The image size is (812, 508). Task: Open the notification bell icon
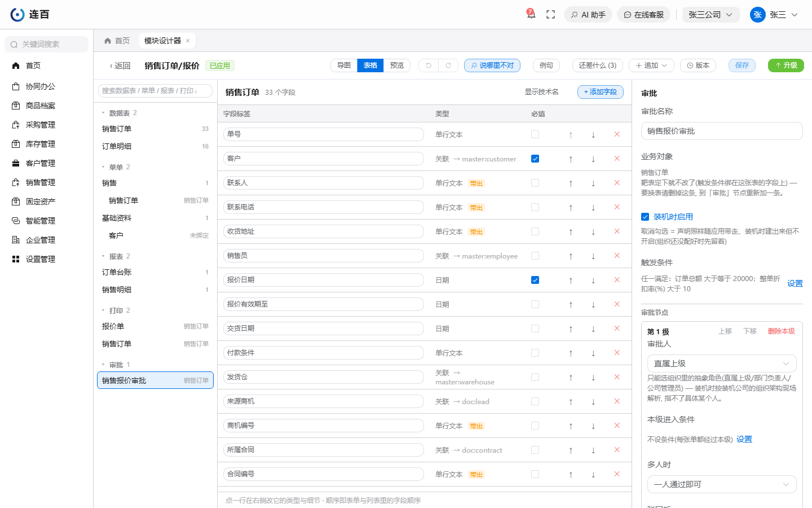click(x=531, y=14)
